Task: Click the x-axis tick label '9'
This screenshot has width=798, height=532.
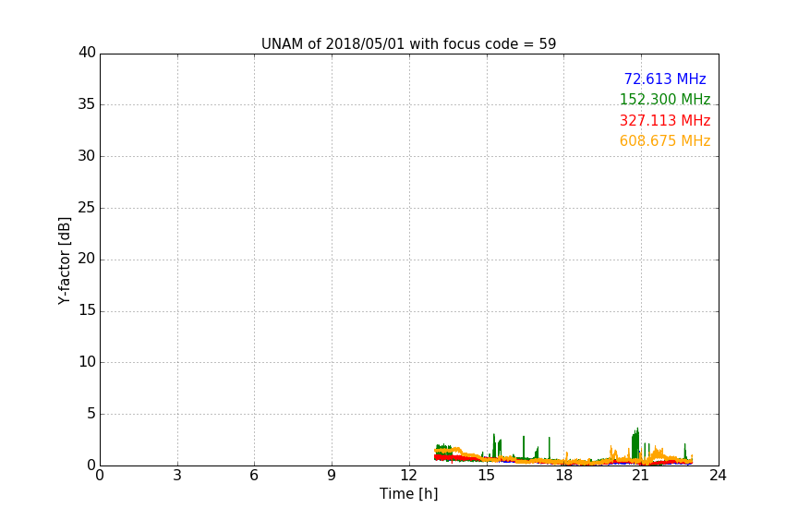Action: pyautogui.click(x=332, y=476)
